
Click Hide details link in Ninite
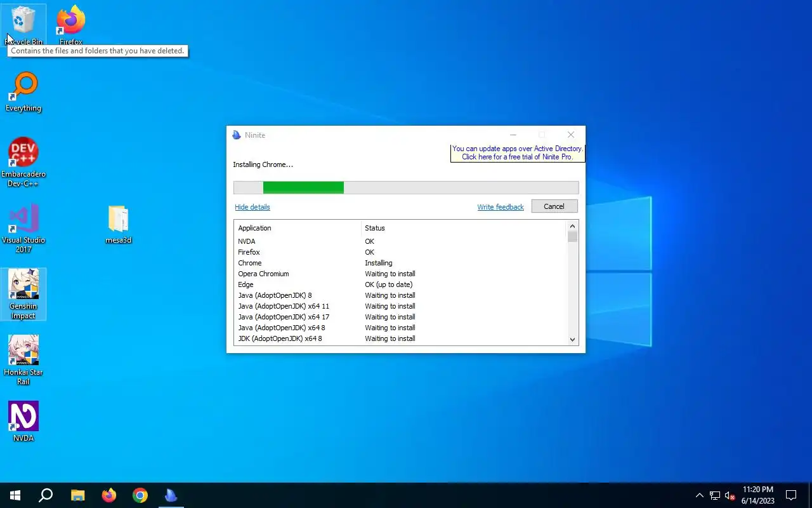click(252, 207)
